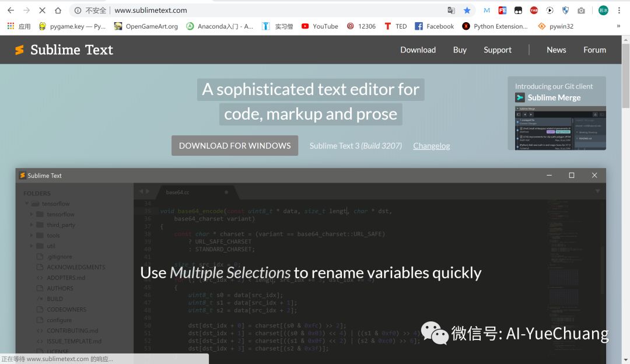Toggle the bookmark star icon
Screen dimensions: 630x364
click(467, 10)
